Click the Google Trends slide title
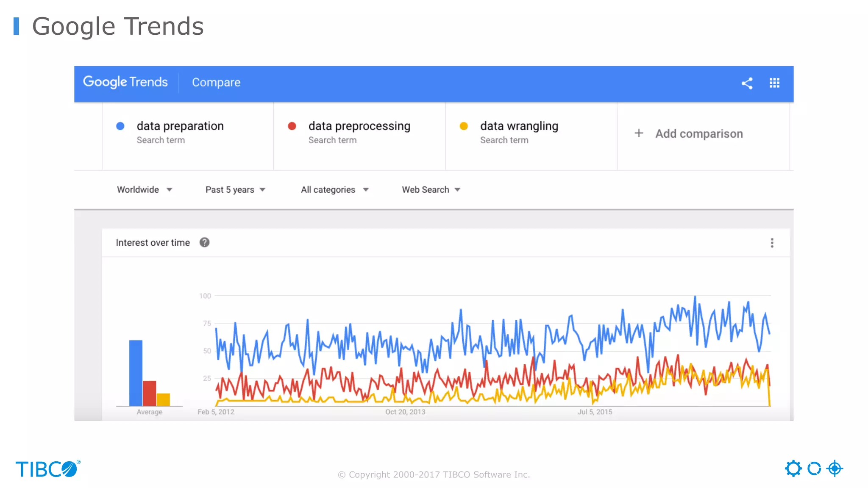This screenshot has height=488, width=868. point(118,26)
